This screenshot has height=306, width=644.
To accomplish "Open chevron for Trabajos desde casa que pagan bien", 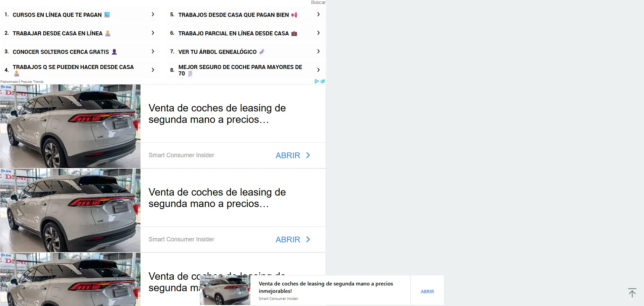I will pyautogui.click(x=318, y=14).
